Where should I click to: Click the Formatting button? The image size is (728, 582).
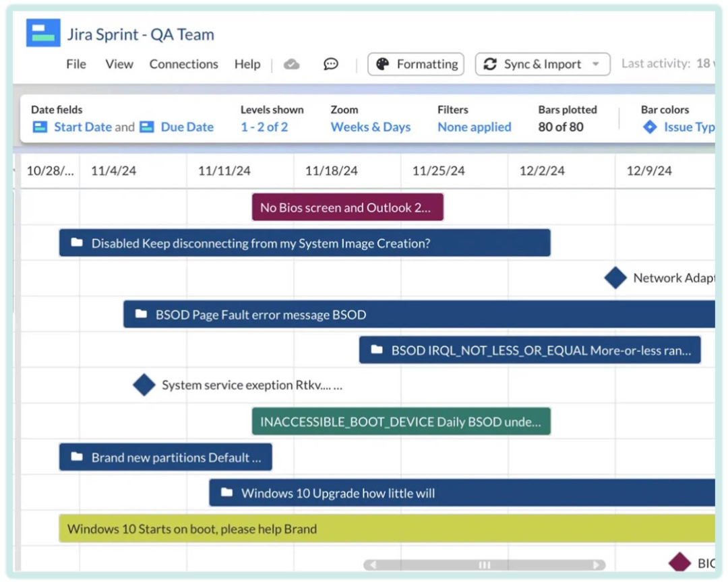tap(416, 64)
